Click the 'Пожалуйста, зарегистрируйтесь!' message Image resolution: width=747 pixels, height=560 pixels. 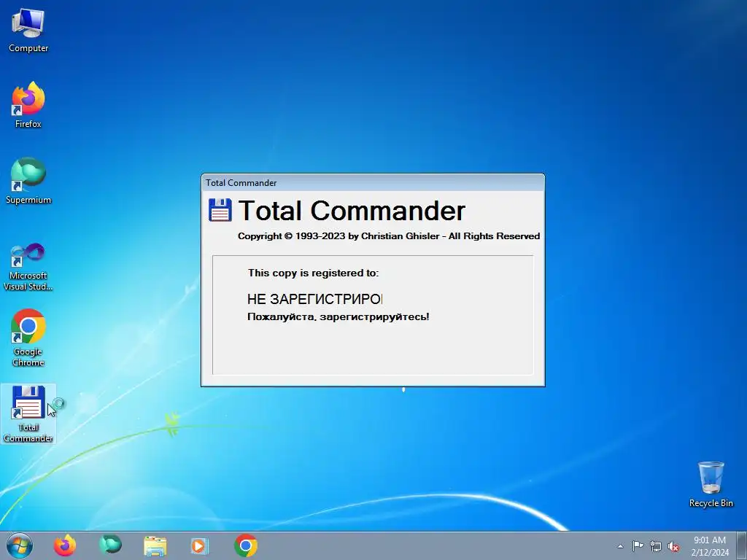pyautogui.click(x=338, y=316)
